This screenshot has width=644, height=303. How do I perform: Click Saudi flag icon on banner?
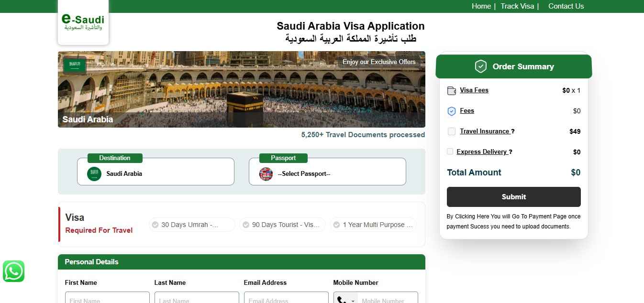pos(75,65)
